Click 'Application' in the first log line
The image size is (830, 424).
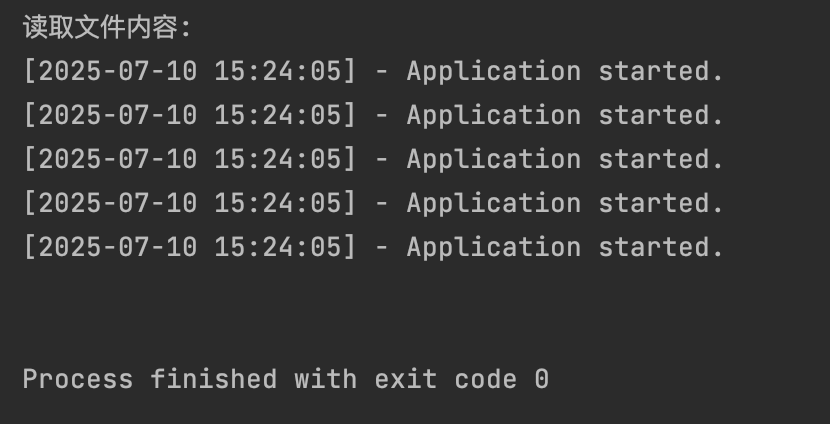coord(494,71)
